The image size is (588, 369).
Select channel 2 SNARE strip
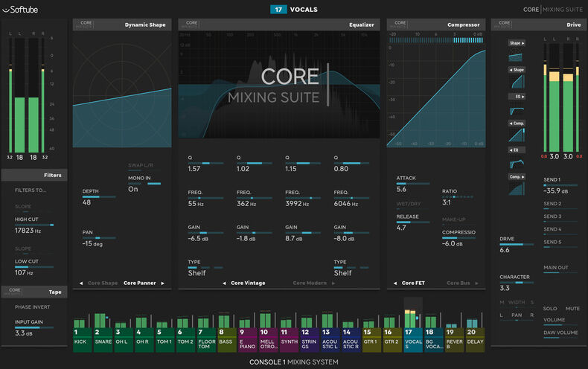click(x=103, y=340)
